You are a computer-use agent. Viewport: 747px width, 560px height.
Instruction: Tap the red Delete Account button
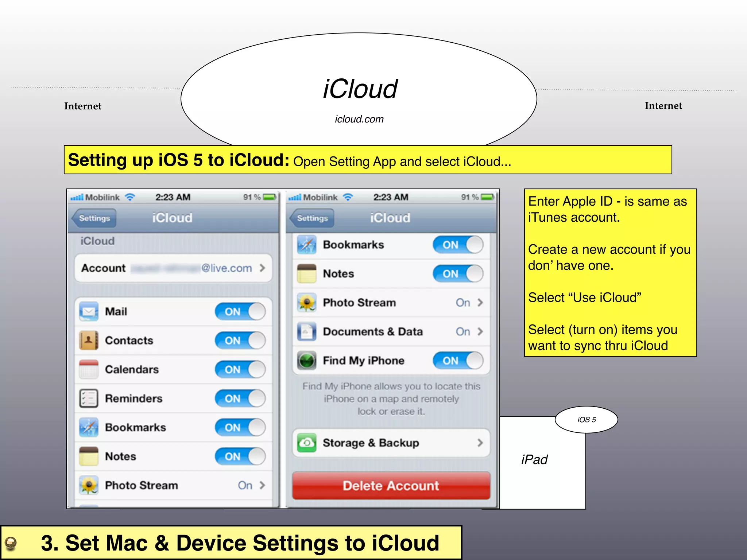click(391, 486)
